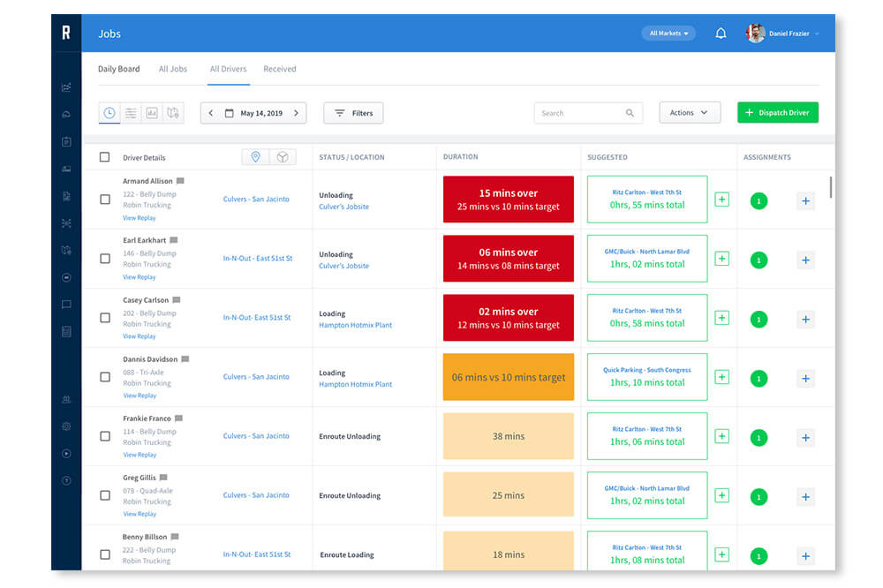The height and width of the screenshot is (588, 883).
Task: Click the notification bell icon
Action: 721,34
